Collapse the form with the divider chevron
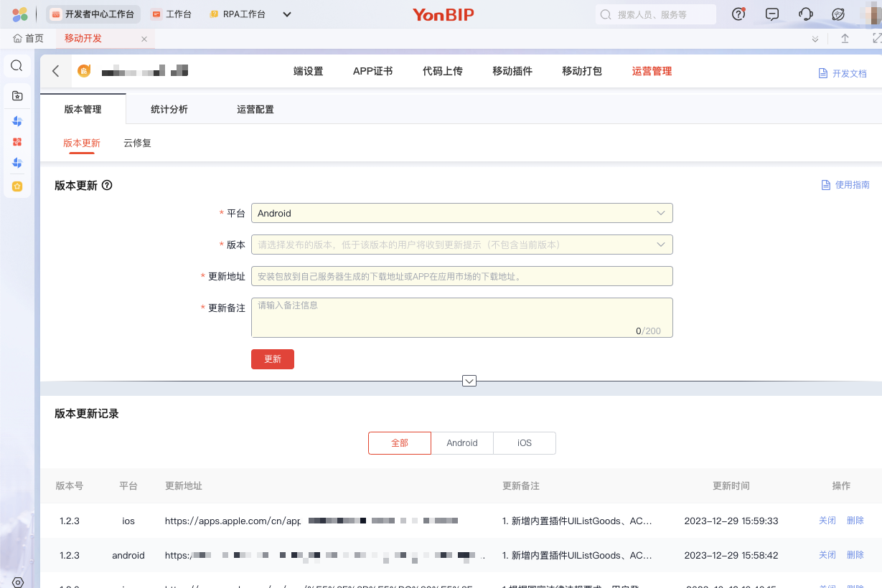The image size is (882, 588). 469,381
